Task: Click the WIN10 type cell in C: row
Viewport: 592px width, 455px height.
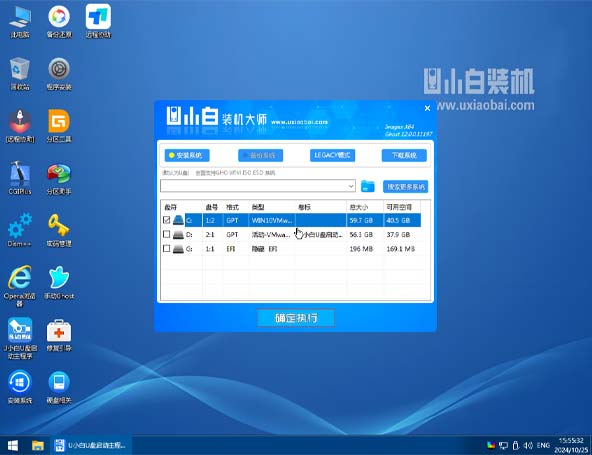Action: [x=272, y=220]
